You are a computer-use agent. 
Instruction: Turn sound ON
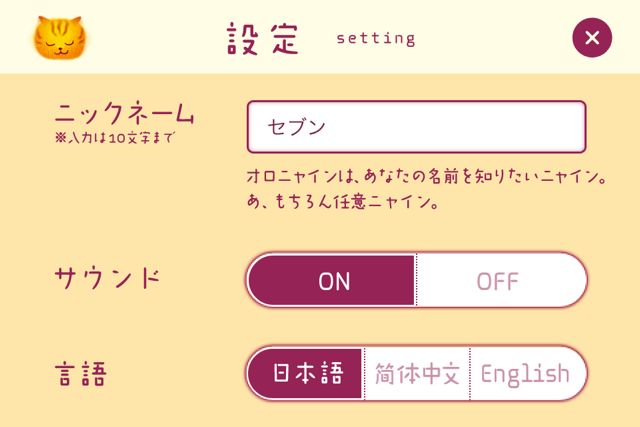tap(332, 280)
